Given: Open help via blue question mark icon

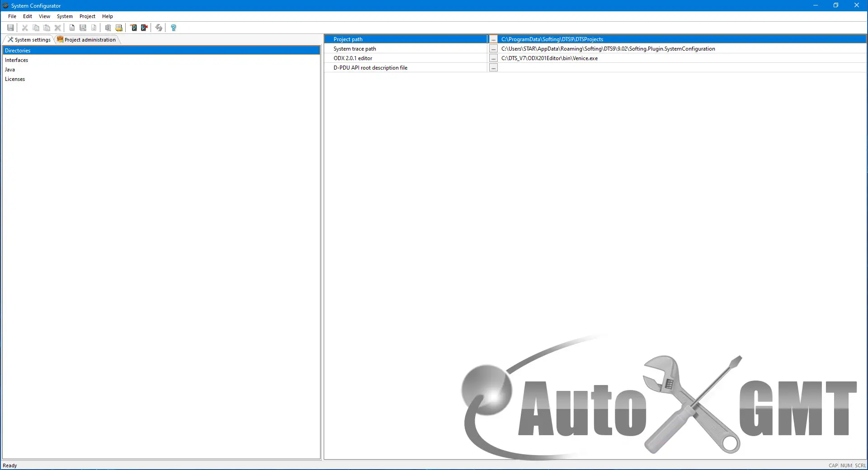Looking at the screenshot, I should click(173, 28).
